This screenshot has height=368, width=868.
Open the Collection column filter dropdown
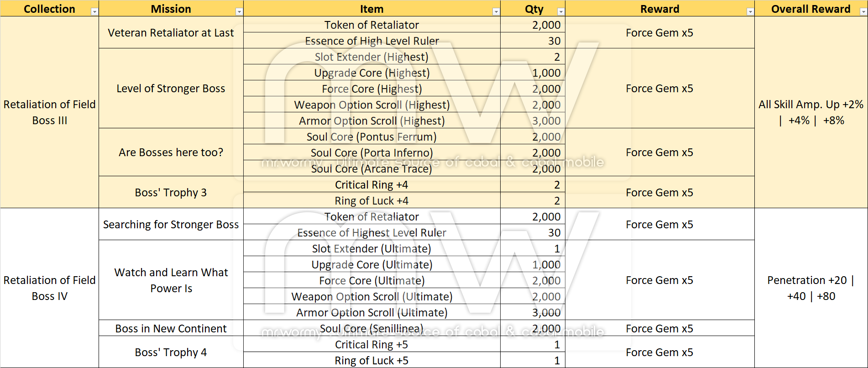pos(94,12)
